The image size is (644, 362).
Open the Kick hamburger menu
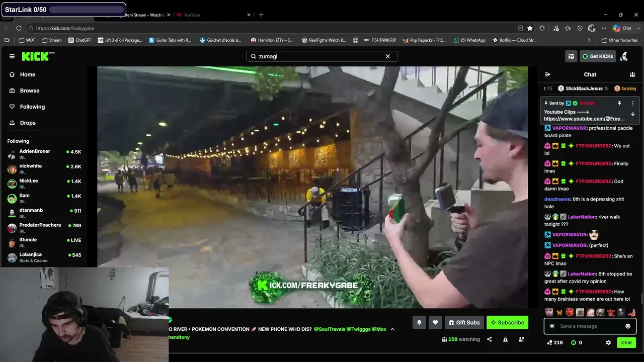tap(12, 56)
